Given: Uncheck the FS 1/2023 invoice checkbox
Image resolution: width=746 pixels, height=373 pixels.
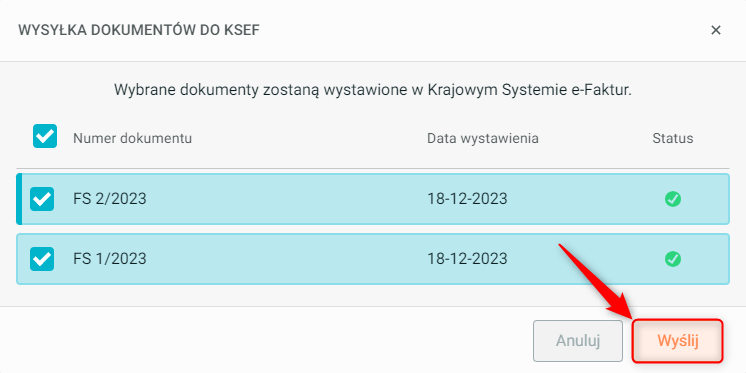Looking at the screenshot, I should [x=42, y=259].
